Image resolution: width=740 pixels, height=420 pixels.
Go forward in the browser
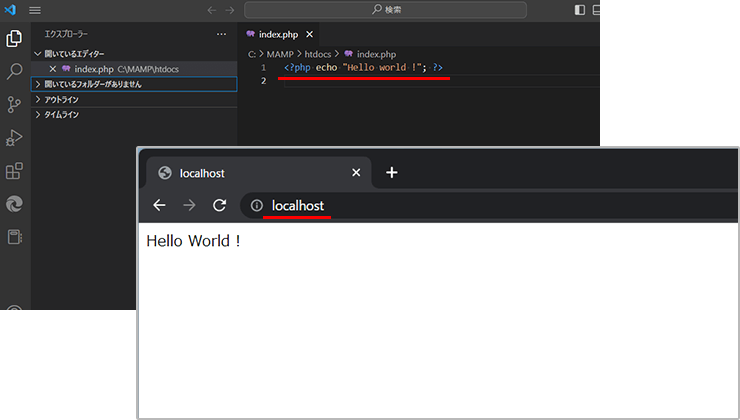click(x=189, y=205)
